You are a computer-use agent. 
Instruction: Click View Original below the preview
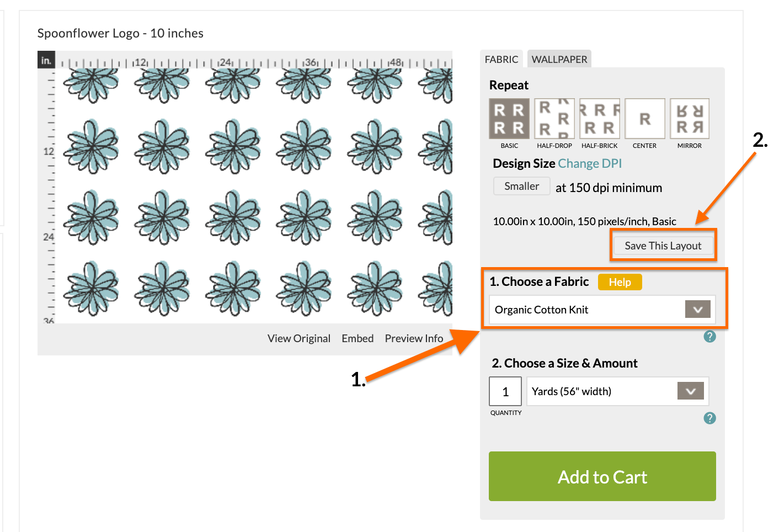tap(298, 338)
